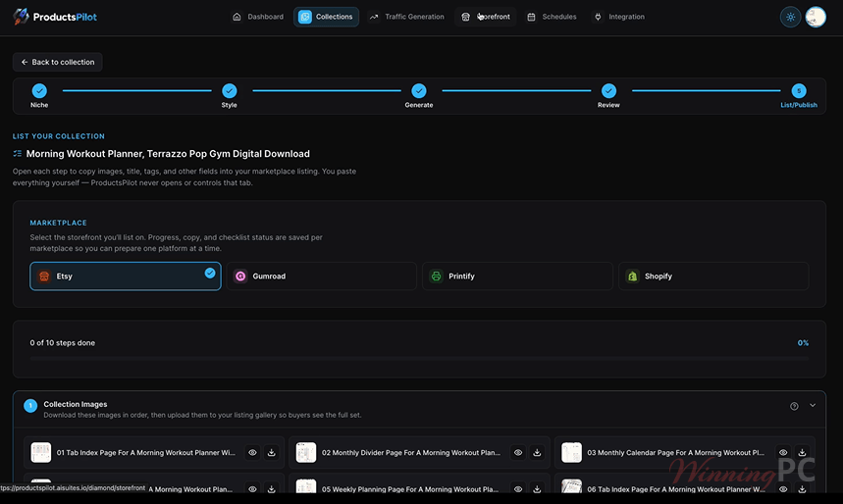843x504 pixels.
Task: Open help icon for Collection Images
Action: [x=794, y=406]
